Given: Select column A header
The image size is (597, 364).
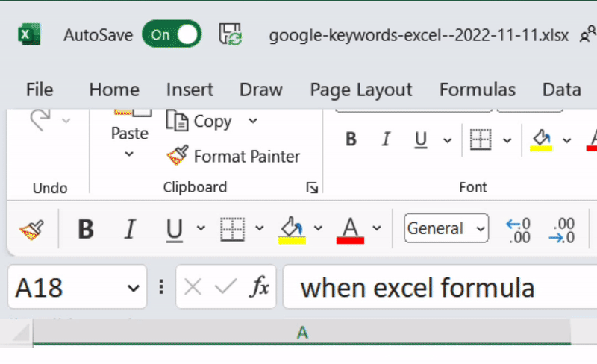Looking at the screenshot, I should [x=302, y=333].
